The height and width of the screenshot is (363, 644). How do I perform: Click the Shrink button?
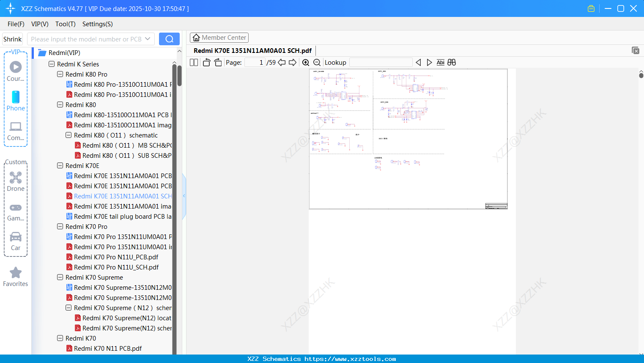12,39
